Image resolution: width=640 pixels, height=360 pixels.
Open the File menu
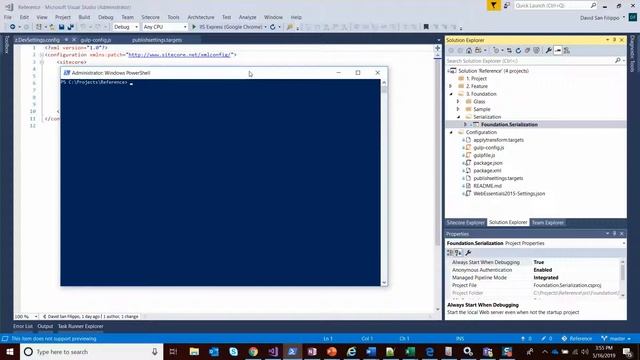(8, 17)
